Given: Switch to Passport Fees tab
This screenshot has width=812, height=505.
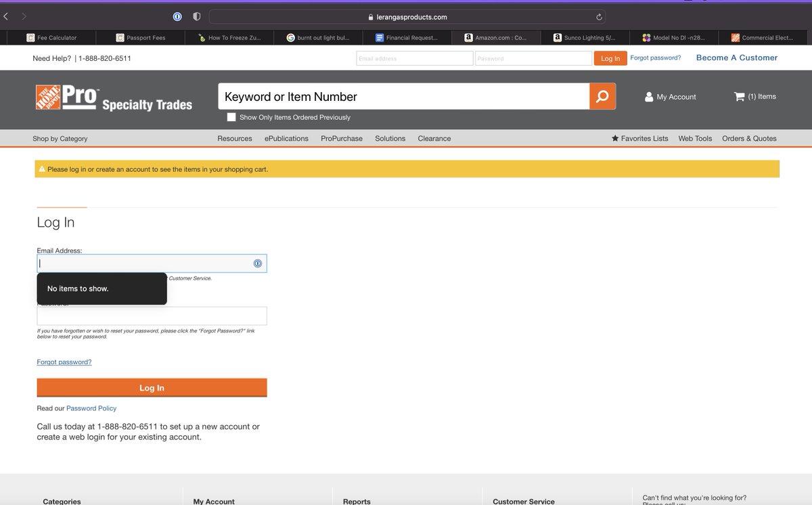Looking at the screenshot, I should (140, 38).
